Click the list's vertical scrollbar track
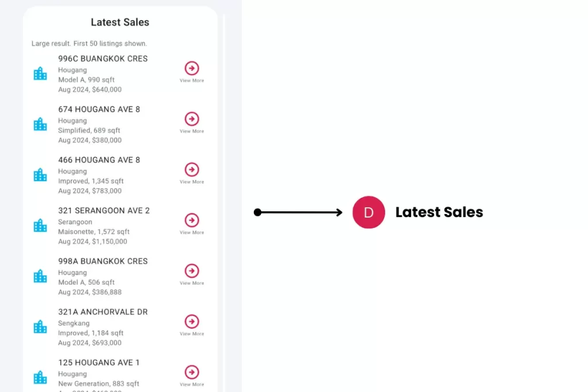588x392 pixels. tap(223, 201)
